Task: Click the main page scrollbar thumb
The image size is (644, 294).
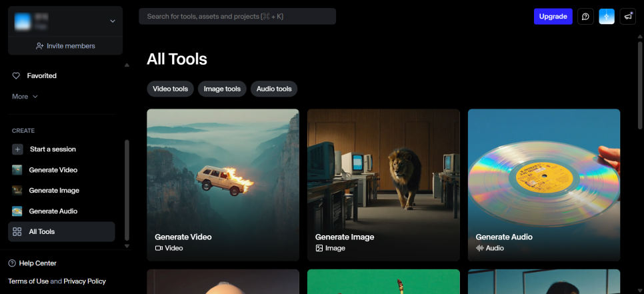Action: coord(640,85)
